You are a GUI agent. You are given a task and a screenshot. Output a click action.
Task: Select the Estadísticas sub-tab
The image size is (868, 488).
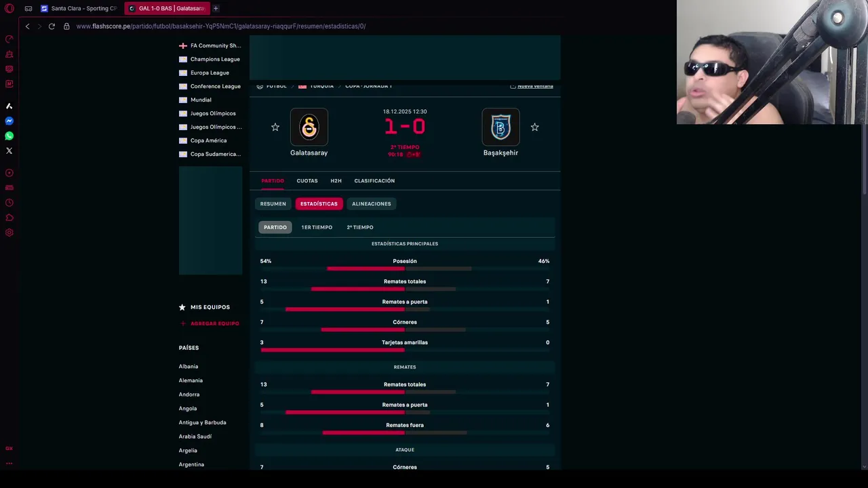[319, 203]
